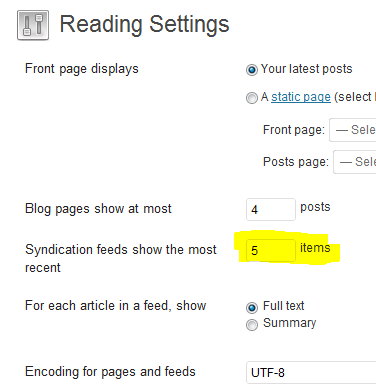Click the 'Front page displays' label
This screenshot has width=376, height=389.
82,69
